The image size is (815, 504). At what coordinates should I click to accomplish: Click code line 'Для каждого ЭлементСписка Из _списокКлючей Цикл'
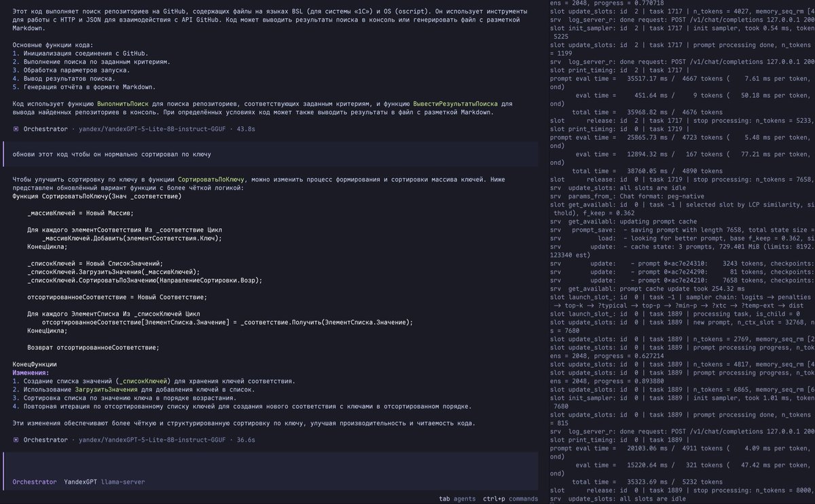[x=113, y=314]
